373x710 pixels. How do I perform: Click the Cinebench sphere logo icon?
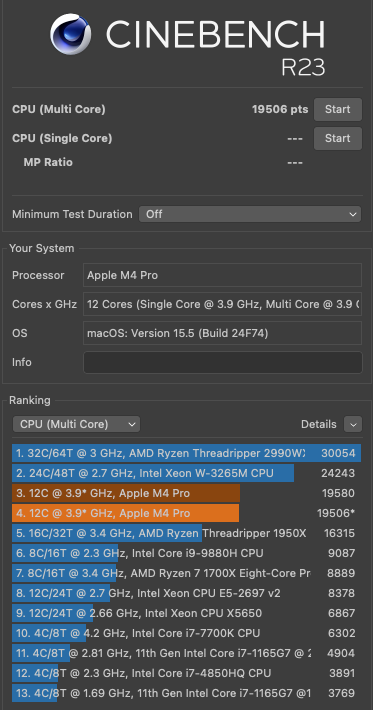(71, 34)
